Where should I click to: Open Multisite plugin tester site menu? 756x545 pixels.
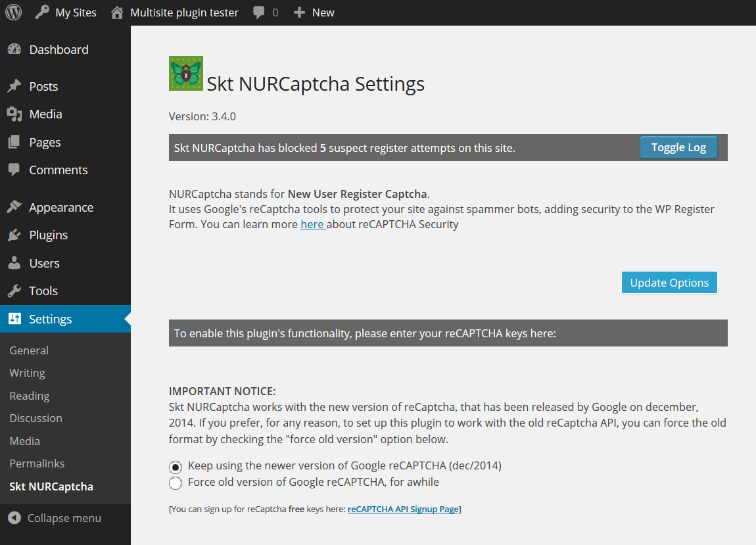tap(184, 12)
